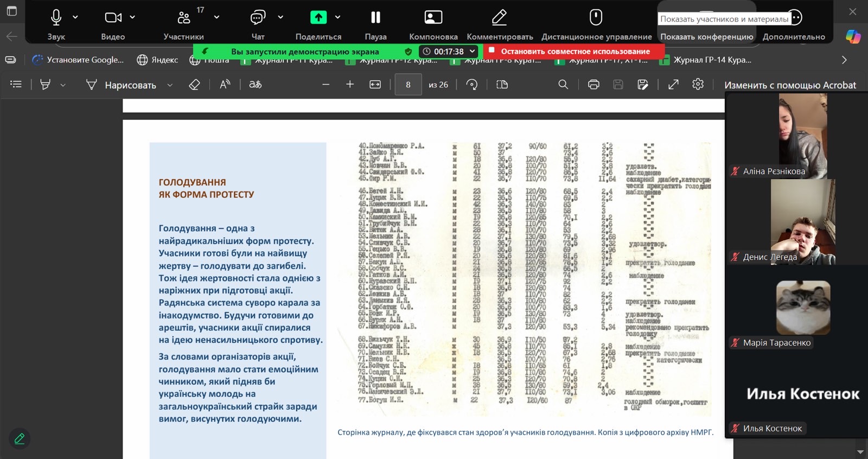Viewport: 868px width, 459px height.
Task: Rotate the PDF page
Action: pyautogui.click(x=472, y=85)
